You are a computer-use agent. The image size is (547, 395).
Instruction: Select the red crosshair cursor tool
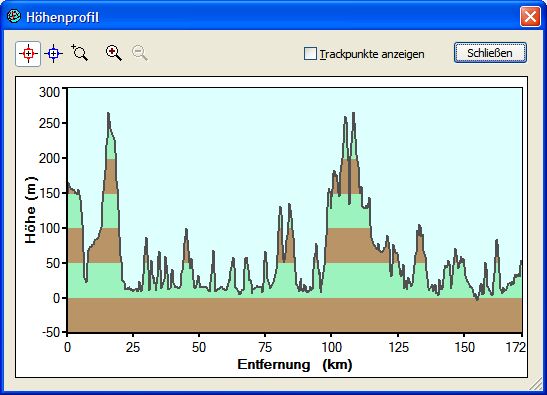28,54
